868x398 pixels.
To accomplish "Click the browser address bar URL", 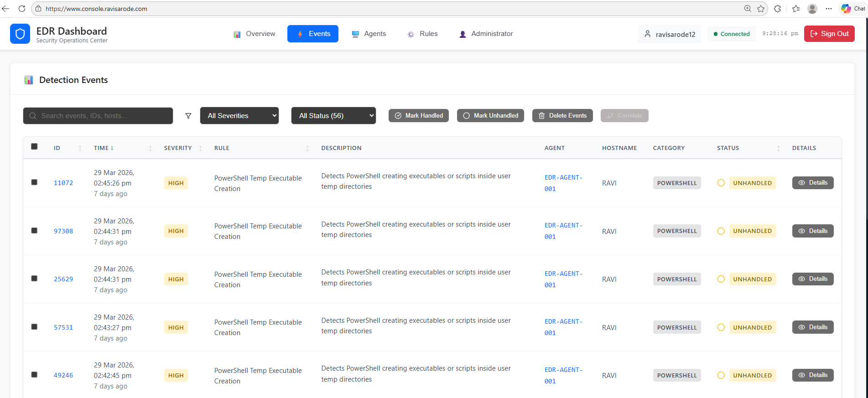I will [x=96, y=9].
